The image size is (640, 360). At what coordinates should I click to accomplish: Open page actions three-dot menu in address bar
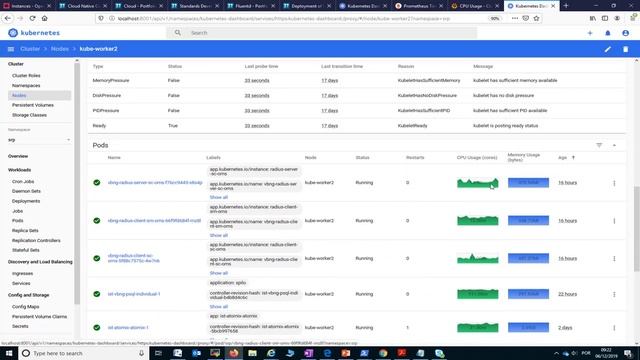click(515, 18)
